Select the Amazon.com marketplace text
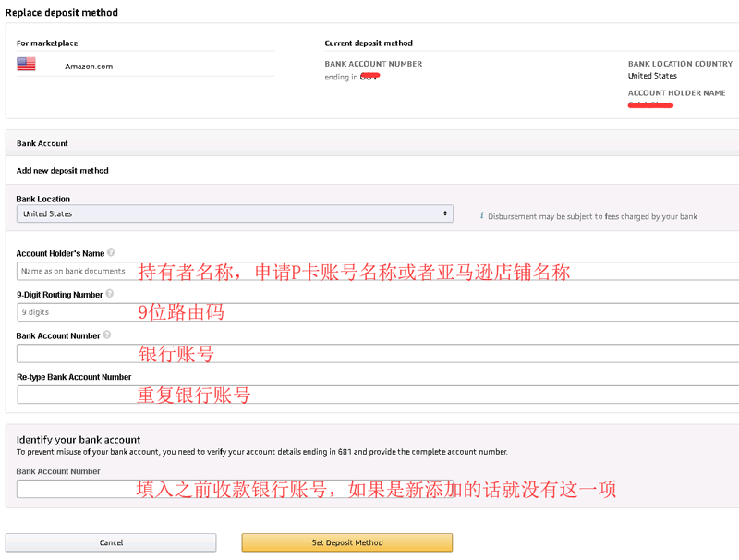739x560 pixels. 89,67
